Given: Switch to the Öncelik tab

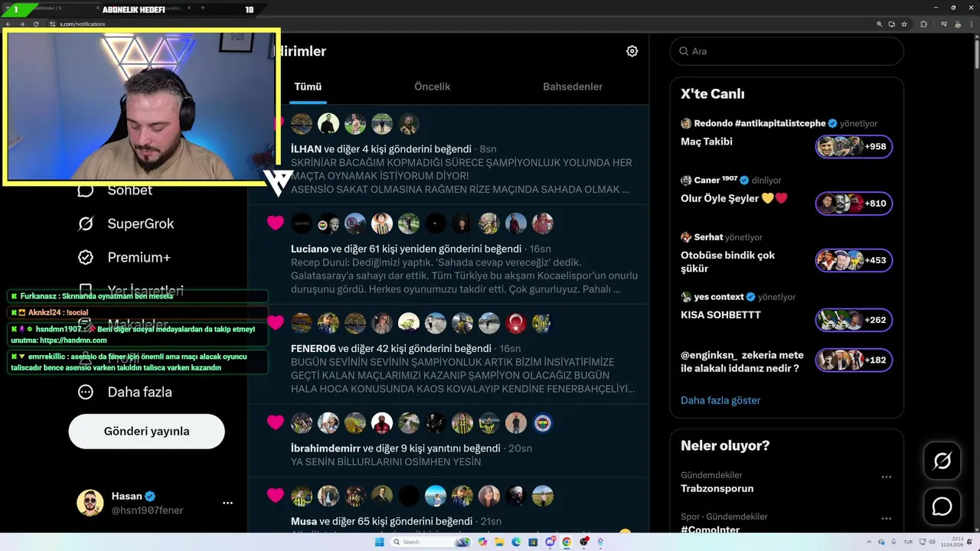Looking at the screenshot, I should [x=432, y=86].
